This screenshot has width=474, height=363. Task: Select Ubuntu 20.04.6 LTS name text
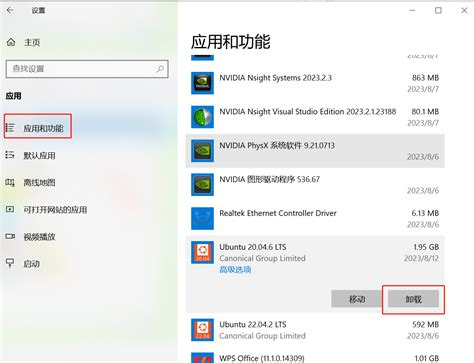[x=253, y=247]
